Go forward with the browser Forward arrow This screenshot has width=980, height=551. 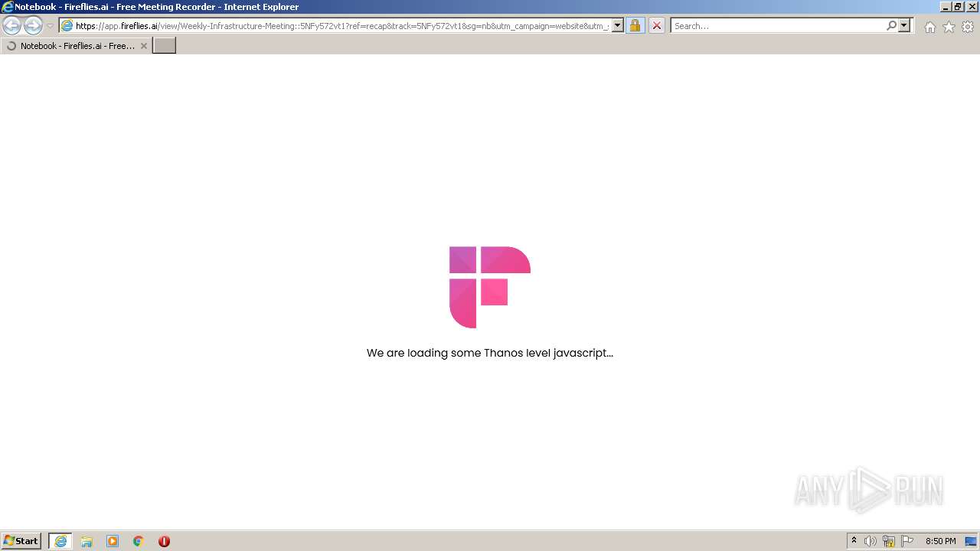pyautogui.click(x=33, y=26)
